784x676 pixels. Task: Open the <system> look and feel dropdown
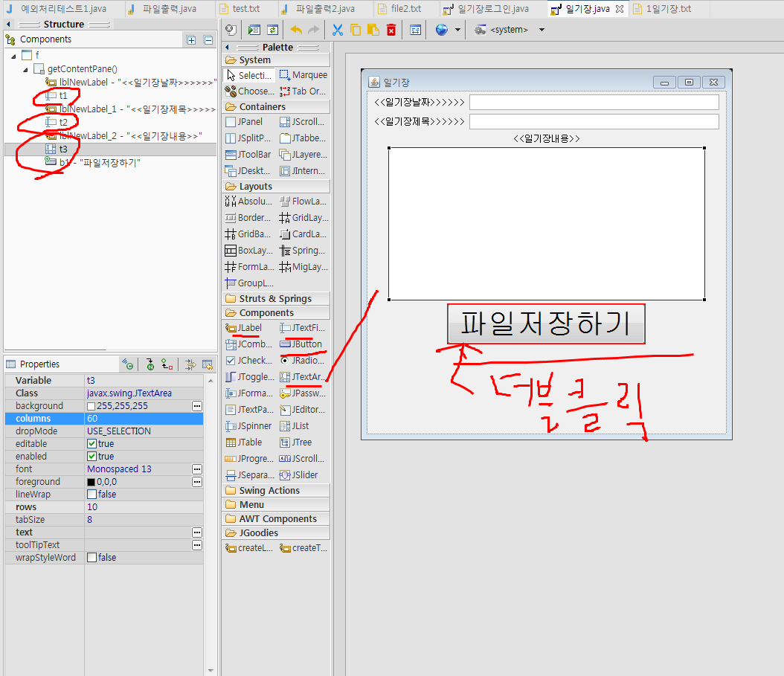pyautogui.click(x=542, y=30)
